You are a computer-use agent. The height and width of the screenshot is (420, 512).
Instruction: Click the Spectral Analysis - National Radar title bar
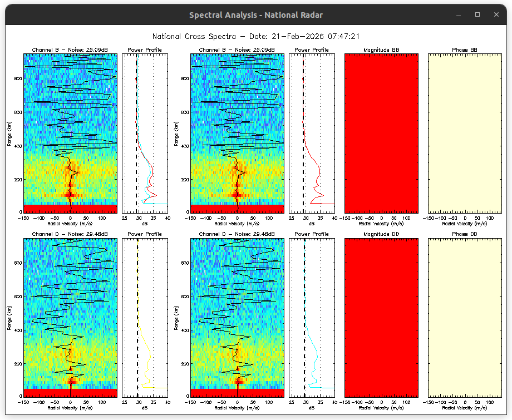255,15
